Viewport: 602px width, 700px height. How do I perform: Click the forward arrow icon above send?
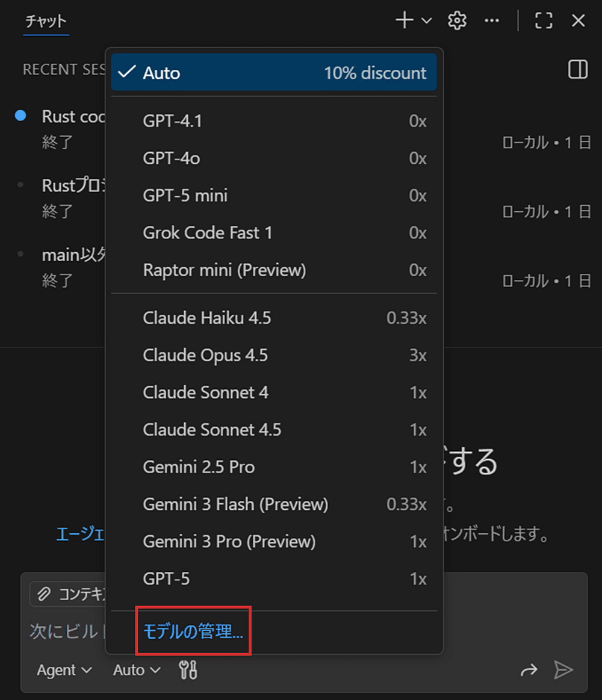click(x=529, y=669)
